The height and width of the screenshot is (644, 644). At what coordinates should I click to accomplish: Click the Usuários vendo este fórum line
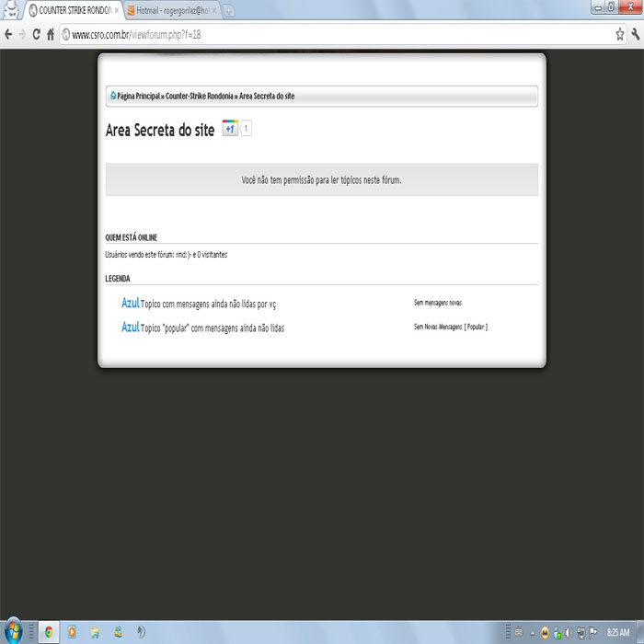click(x=166, y=255)
